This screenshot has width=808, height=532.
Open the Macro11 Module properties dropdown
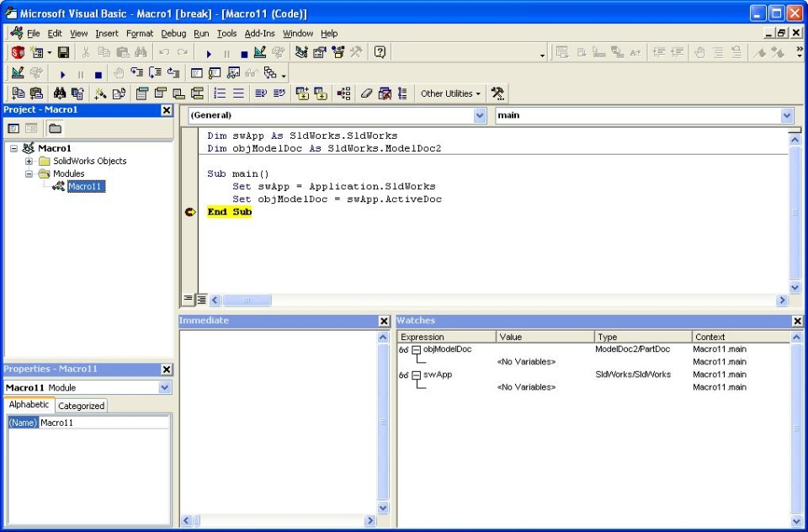tap(164, 387)
